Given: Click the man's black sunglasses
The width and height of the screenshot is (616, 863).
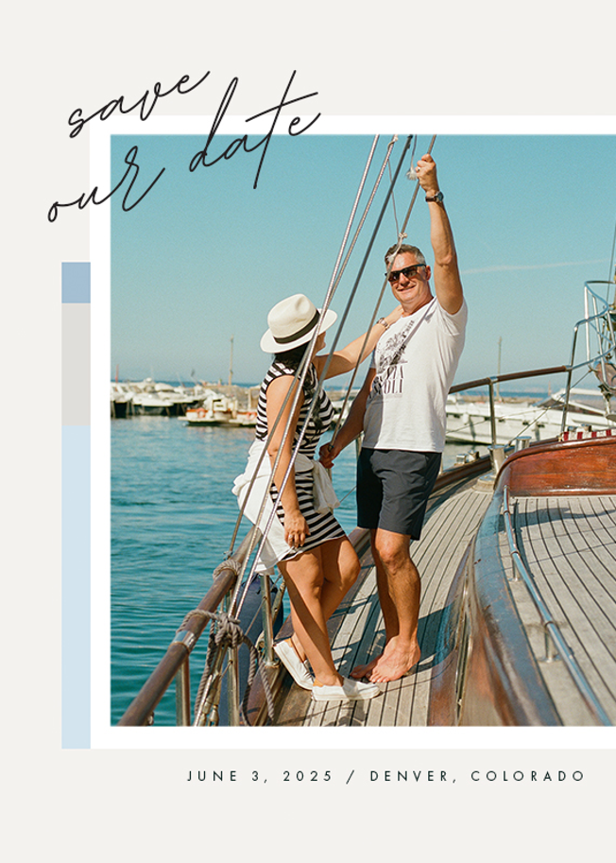Looking at the screenshot, I should pyautogui.click(x=406, y=272).
